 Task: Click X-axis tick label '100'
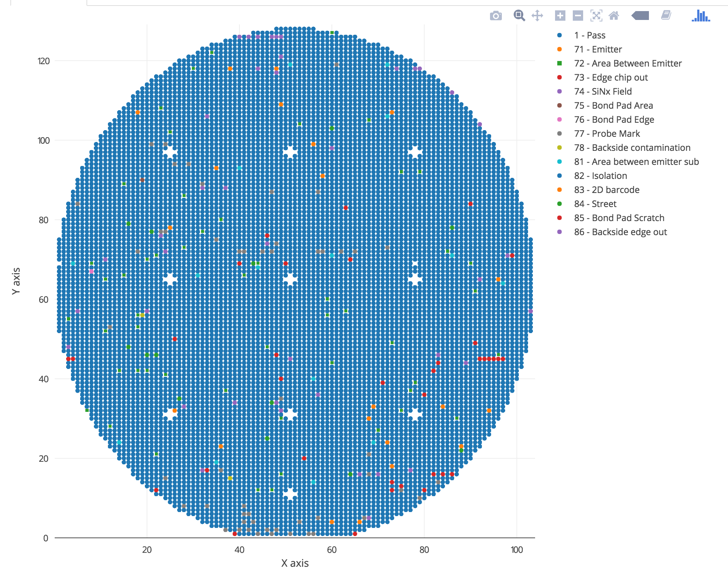tap(517, 550)
